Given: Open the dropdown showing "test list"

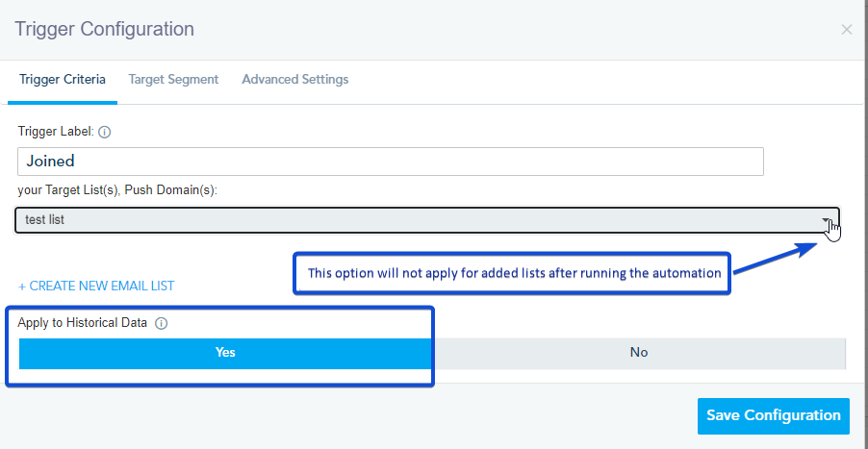Looking at the screenshot, I should (423, 220).
